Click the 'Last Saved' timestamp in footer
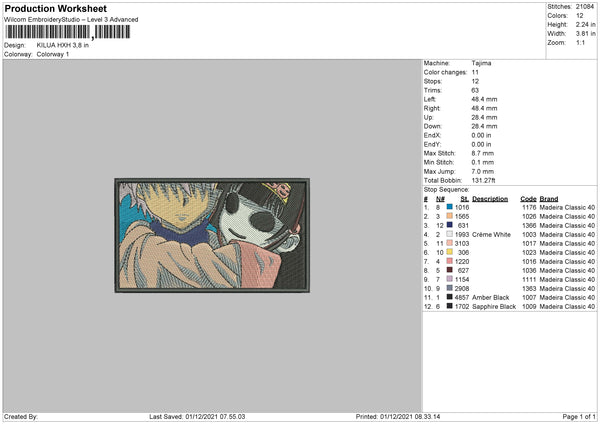Image resolution: width=600 pixels, height=424 pixels. (197, 417)
